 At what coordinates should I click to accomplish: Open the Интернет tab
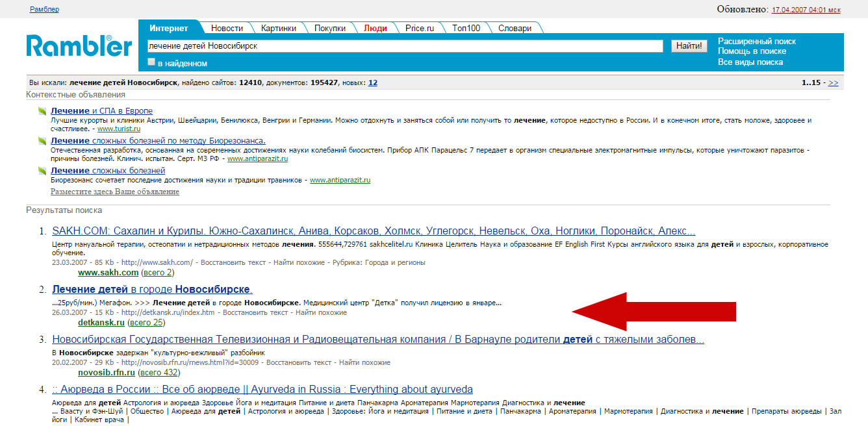tap(169, 28)
